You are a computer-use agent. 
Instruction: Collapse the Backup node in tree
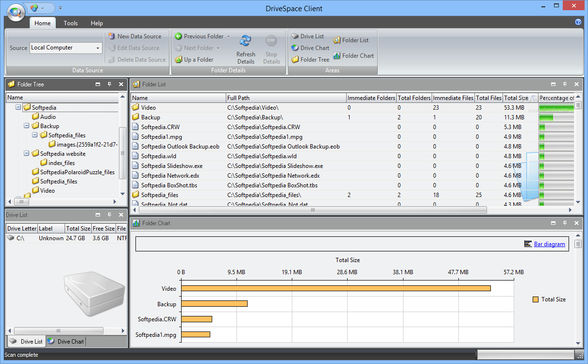tap(27, 126)
